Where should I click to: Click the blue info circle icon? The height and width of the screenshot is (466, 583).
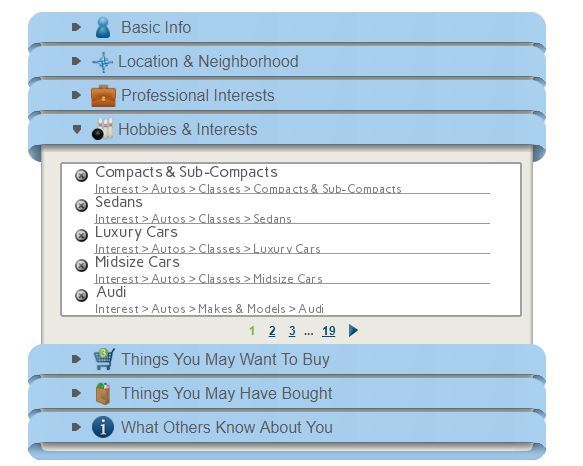[x=103, y=427]
